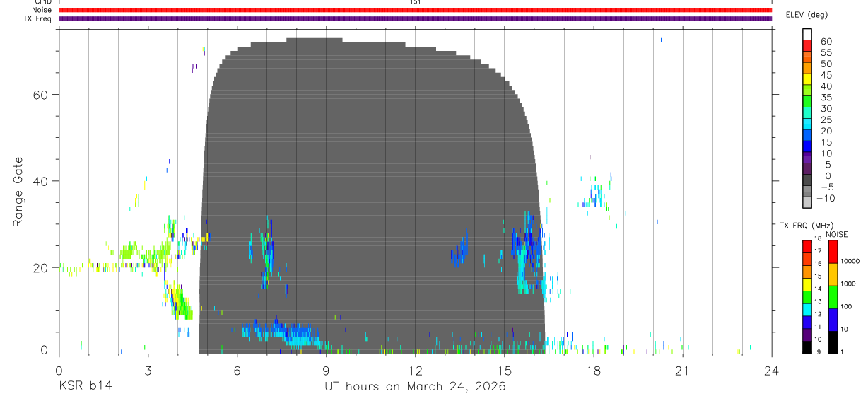Click the 25 label on ELEV colorbar

point(826,120)
